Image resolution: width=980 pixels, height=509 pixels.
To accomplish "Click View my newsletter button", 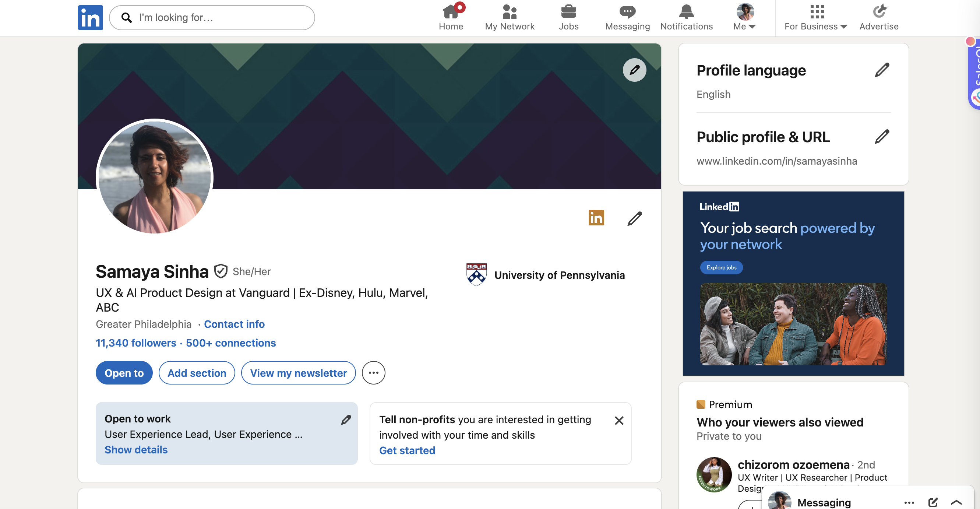I will [298, 373].
